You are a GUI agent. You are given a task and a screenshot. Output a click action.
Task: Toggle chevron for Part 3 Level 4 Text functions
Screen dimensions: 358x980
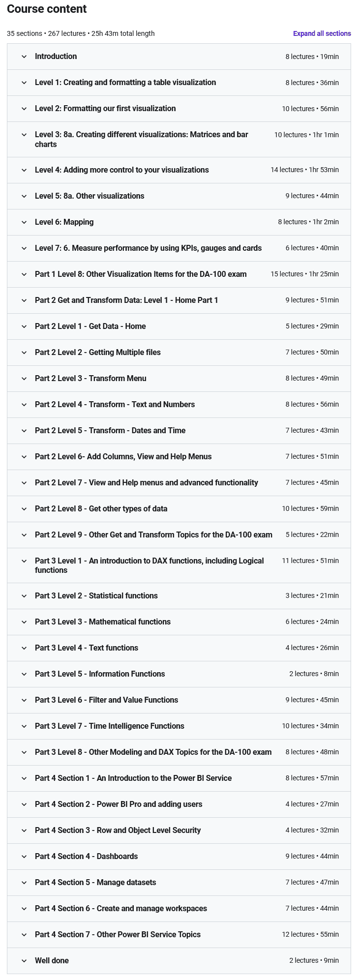click(24, 648)
